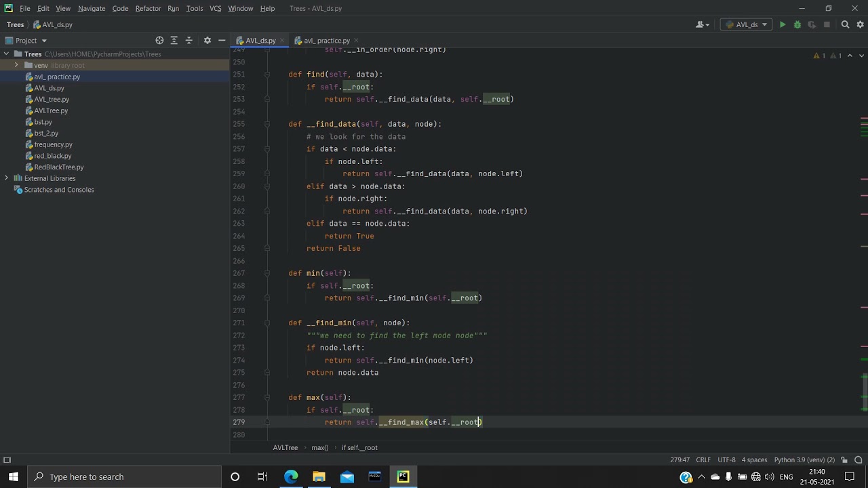This screenshot has width=868, height=488.
Task: Select bst_2.py in project tree
Action: point(46,133)
